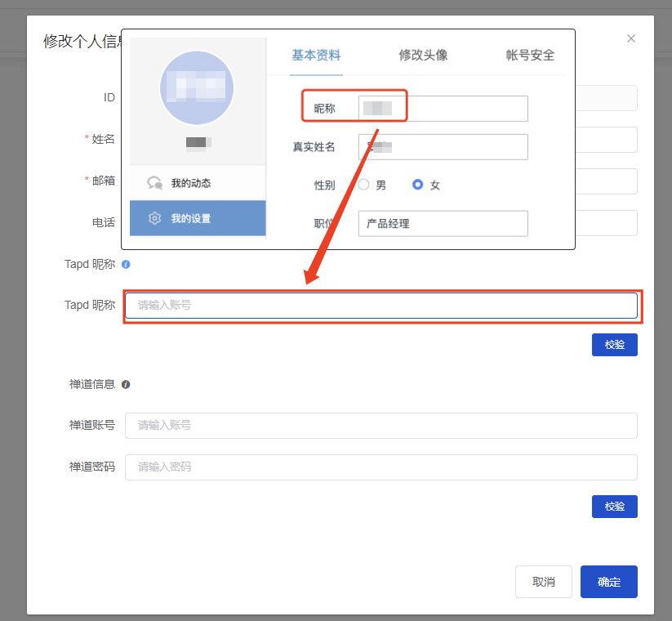Click the info icon beside Tapd 昵称
This screenshot has height=621, width=672.
pos(124,264)
